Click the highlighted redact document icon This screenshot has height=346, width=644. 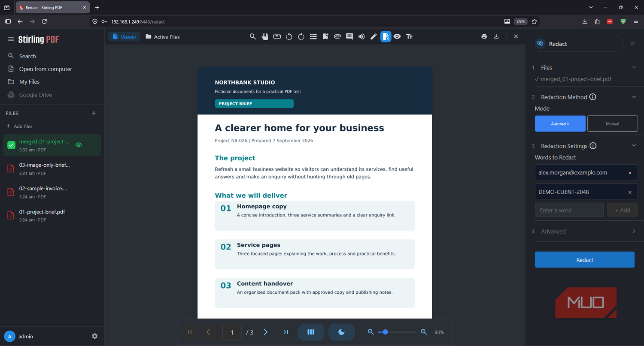tap(386, 37)
